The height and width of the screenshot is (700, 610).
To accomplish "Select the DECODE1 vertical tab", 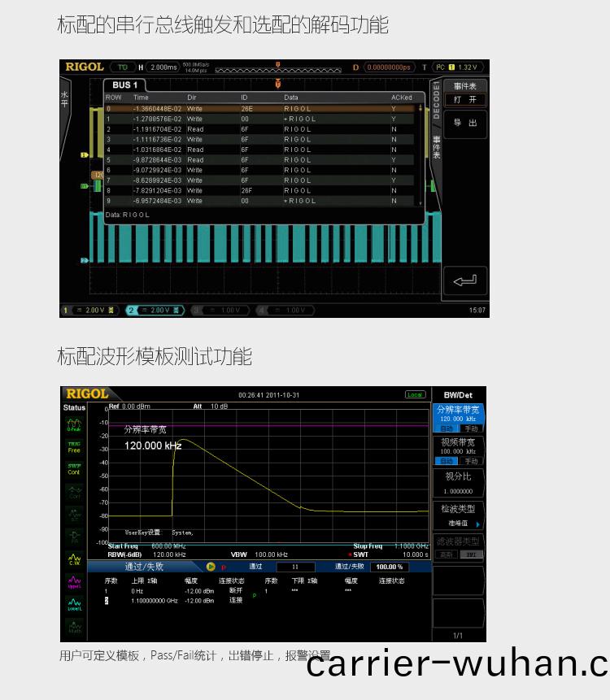I will click(x=436, y=101).
